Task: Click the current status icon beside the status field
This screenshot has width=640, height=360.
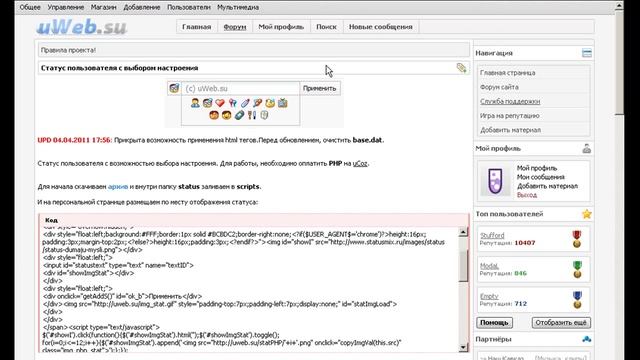Action: (x=174, y=88)
